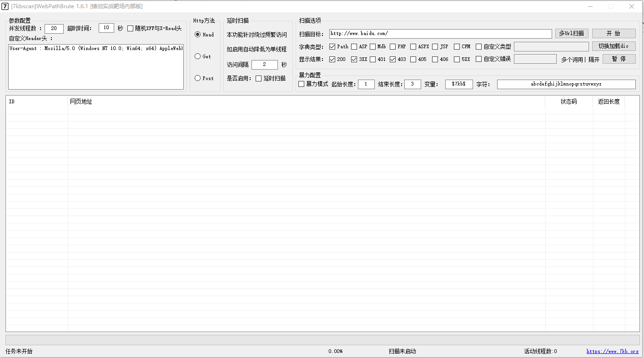
Task: Uncheck the 200 result status
Action: point(332,59)
